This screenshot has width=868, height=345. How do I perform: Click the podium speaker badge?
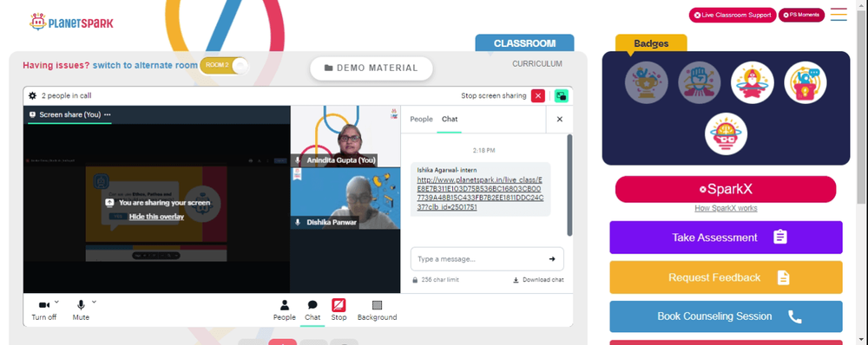pyautogui.click(x=806, y=82)
